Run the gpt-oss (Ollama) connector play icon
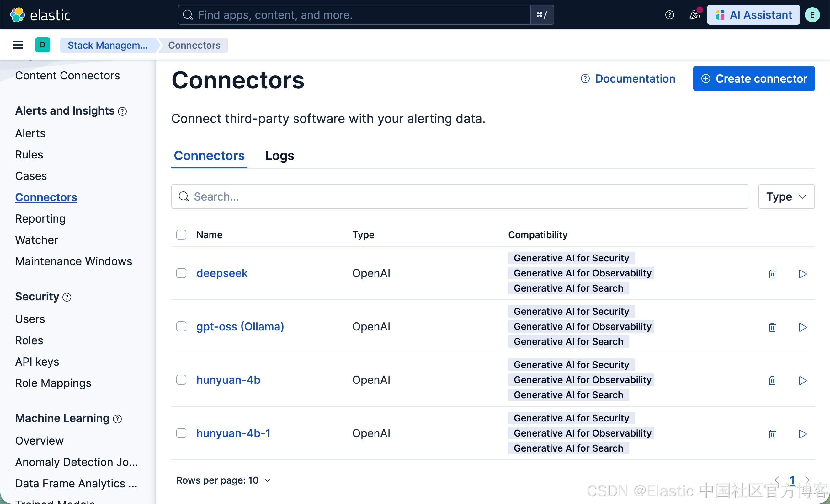 [803, 327]
